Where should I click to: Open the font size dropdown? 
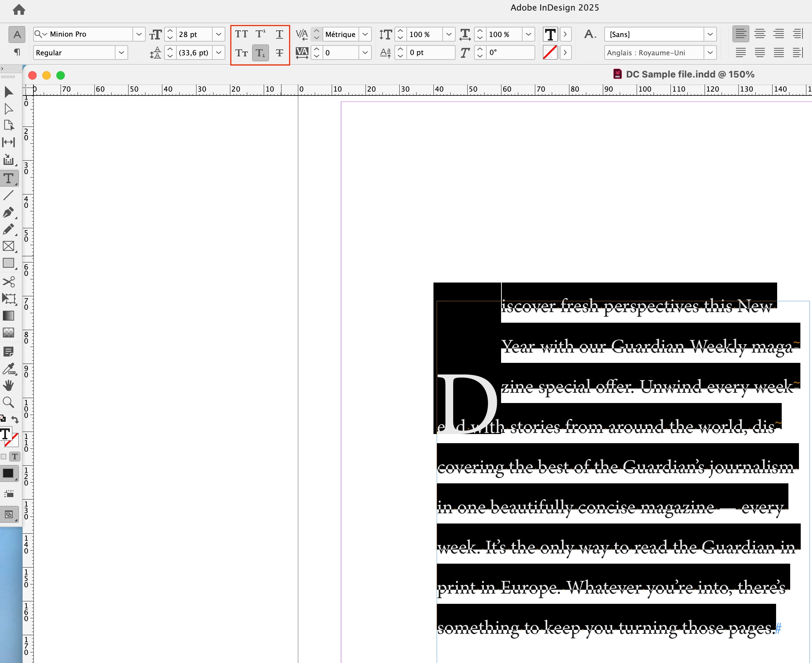(x=218, y=35)
